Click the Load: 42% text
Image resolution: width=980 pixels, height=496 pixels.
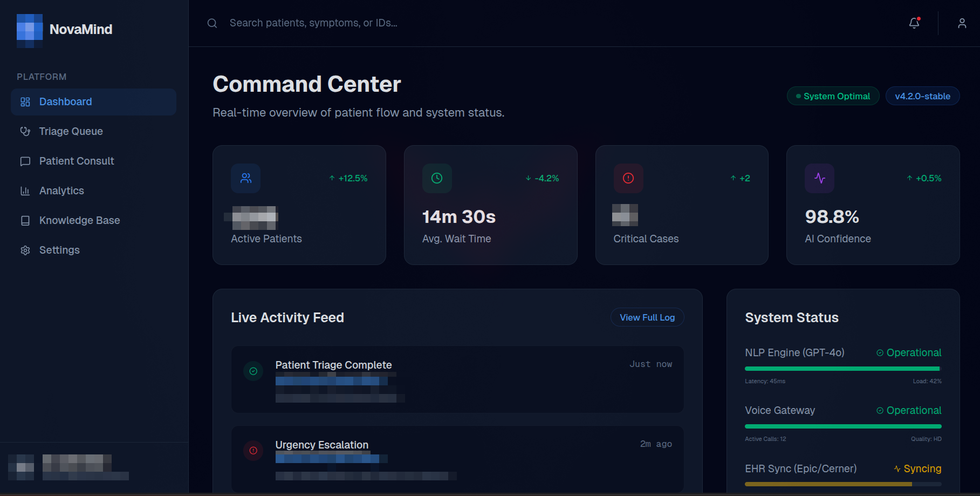pyautogui.click(x=927, y=381)
